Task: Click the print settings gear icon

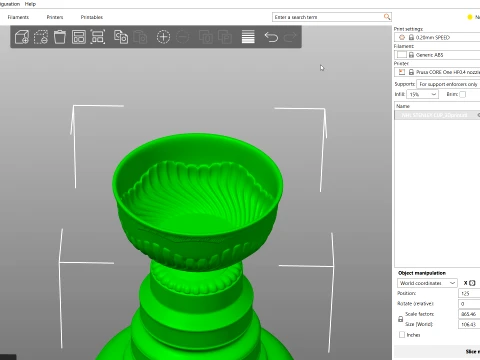Action: pyautogui.click(x=402, y=37)
